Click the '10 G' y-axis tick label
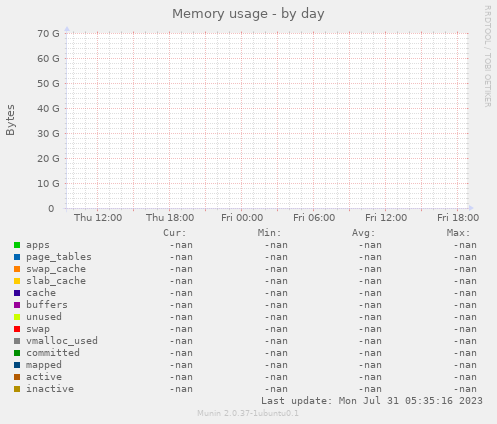Screen dimensions: 497x424 point(48,184)
